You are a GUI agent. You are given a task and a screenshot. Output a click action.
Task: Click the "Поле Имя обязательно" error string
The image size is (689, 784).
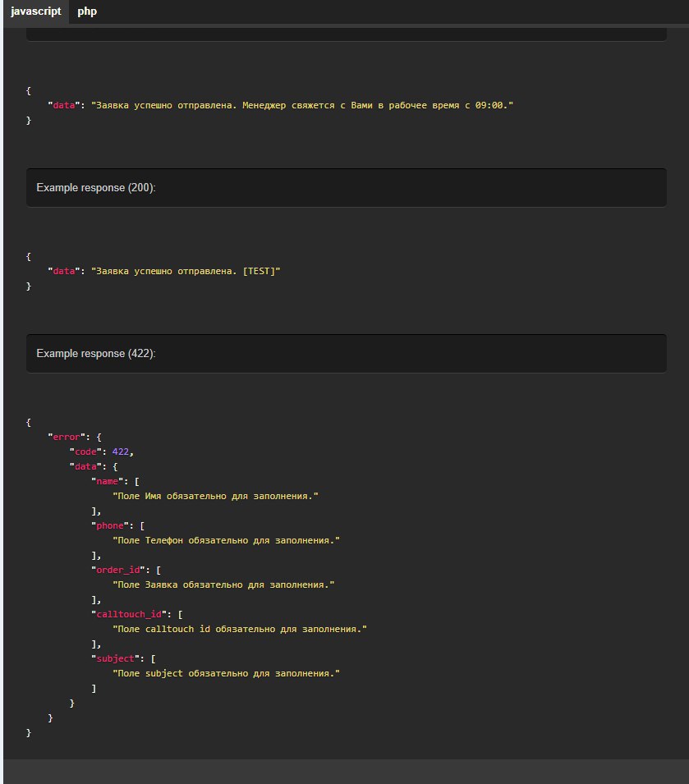pos(215,496)
